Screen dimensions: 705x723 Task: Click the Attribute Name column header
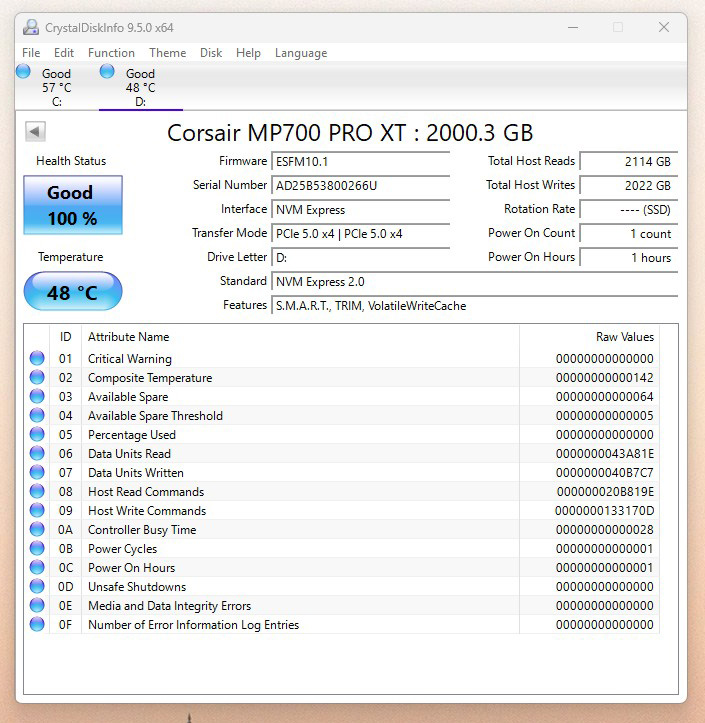pyautogui.click(x=129, y=337)
